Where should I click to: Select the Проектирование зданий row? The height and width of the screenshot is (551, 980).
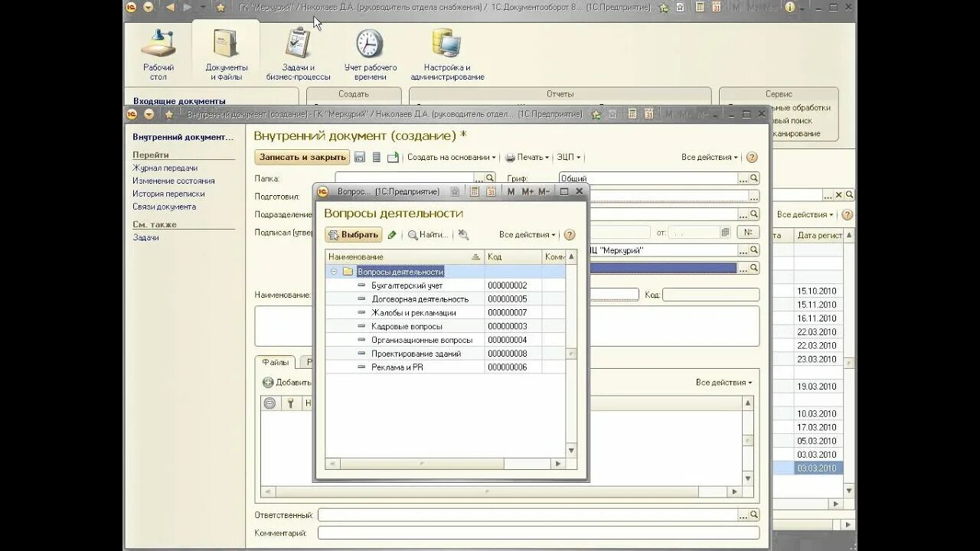(446, 354)
